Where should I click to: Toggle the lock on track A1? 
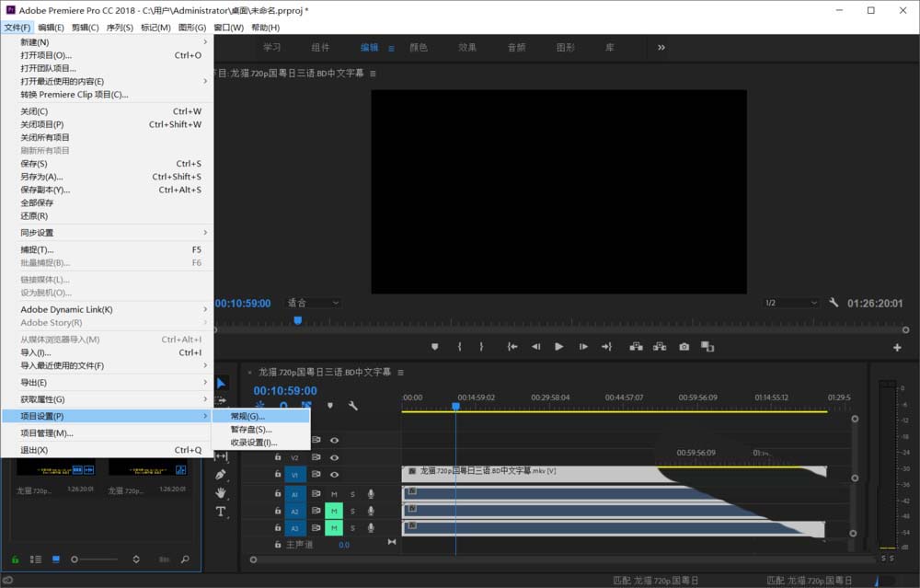click(x=278, y=494)
